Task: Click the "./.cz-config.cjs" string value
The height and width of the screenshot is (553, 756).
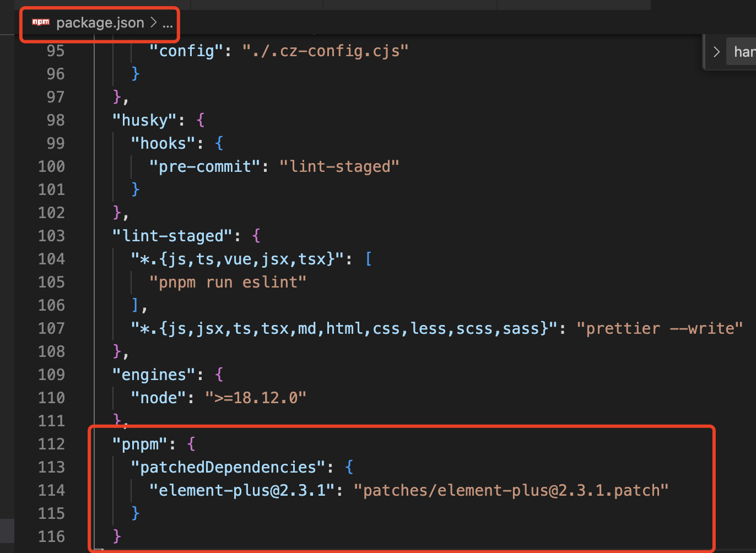Action: click(325, 51)
